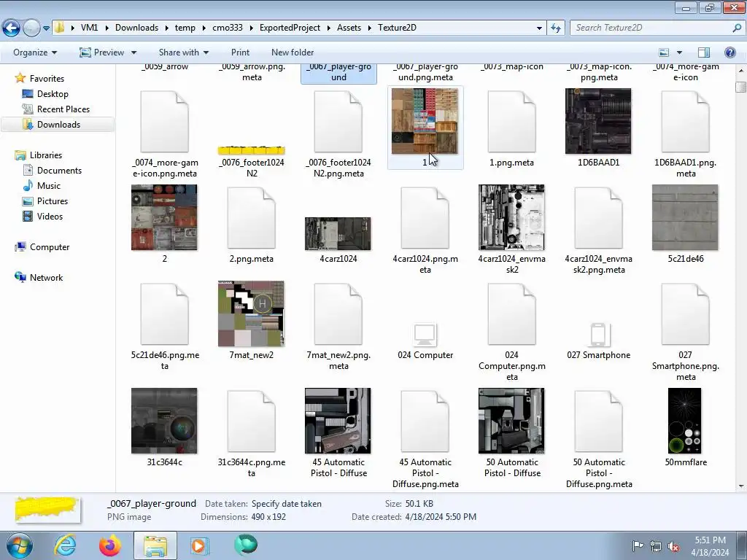Select the 4carz1024_envmask2 thumbnail
747x560 pixels.
click(x=511, y=217)
